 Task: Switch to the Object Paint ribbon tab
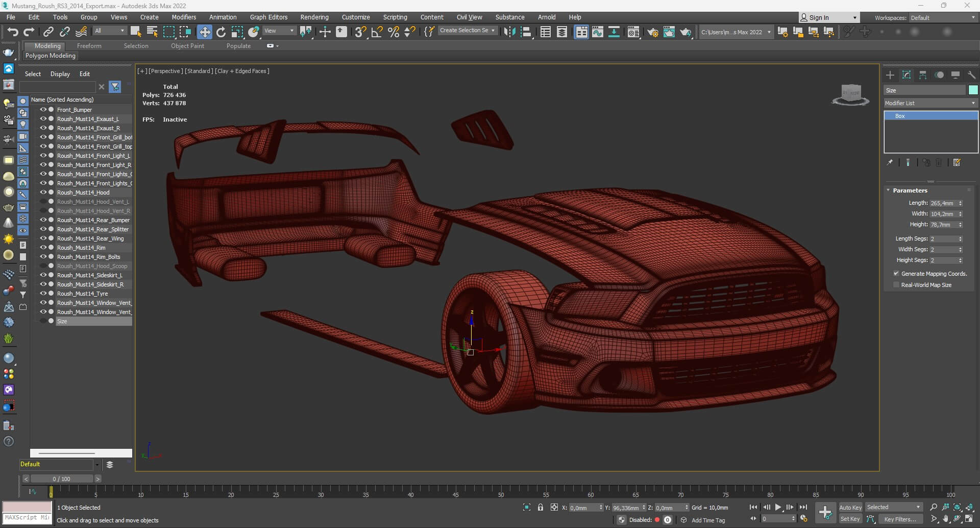(187, 46)
